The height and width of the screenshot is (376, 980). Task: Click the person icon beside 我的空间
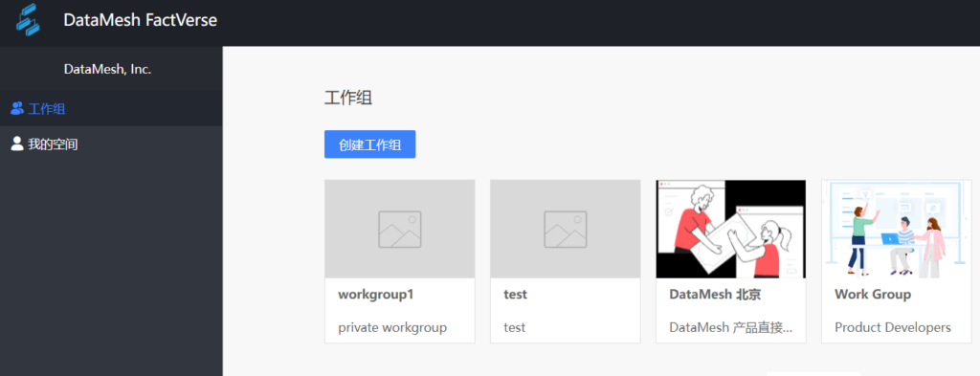17,144
